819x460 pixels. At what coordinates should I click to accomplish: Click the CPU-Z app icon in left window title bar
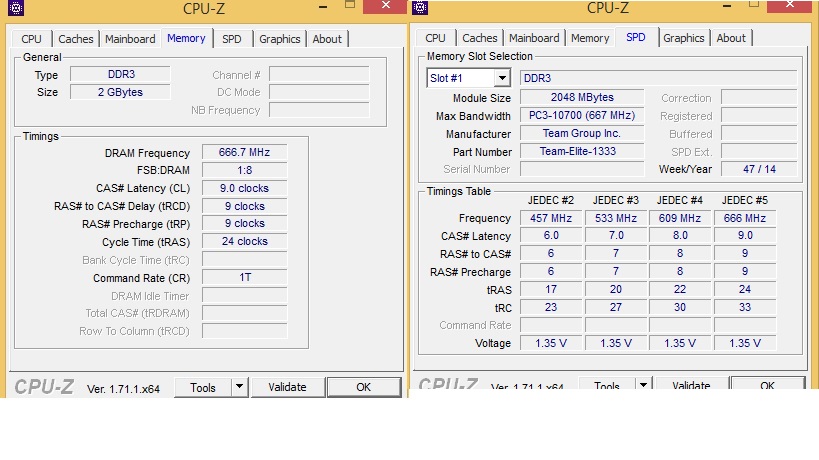[16, 7]
